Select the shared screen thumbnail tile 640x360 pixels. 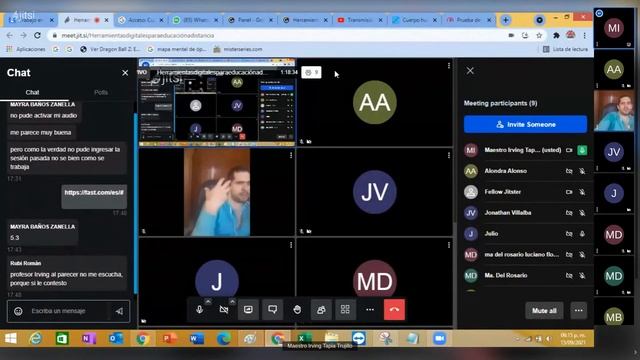(x=217, y=102)
